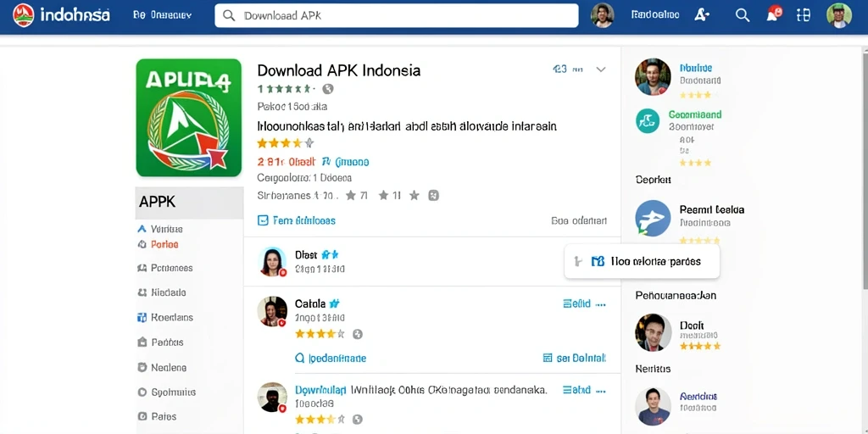
Task: Click the lpedentmane link with search icon
Action: (331, 359)
